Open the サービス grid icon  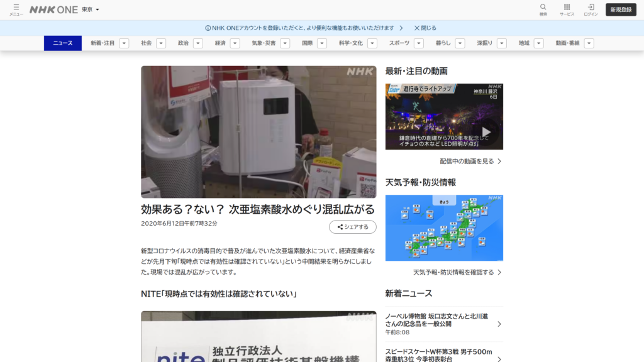[565, 8]
